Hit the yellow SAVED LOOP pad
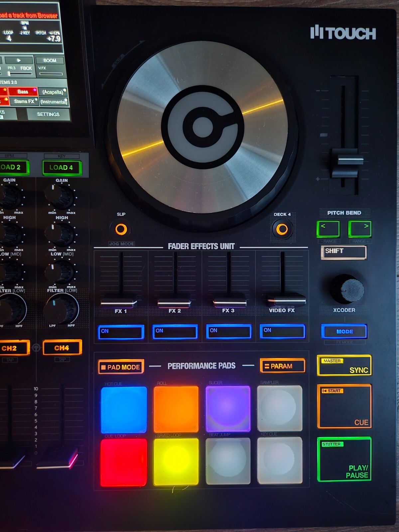 pos(176,462)
